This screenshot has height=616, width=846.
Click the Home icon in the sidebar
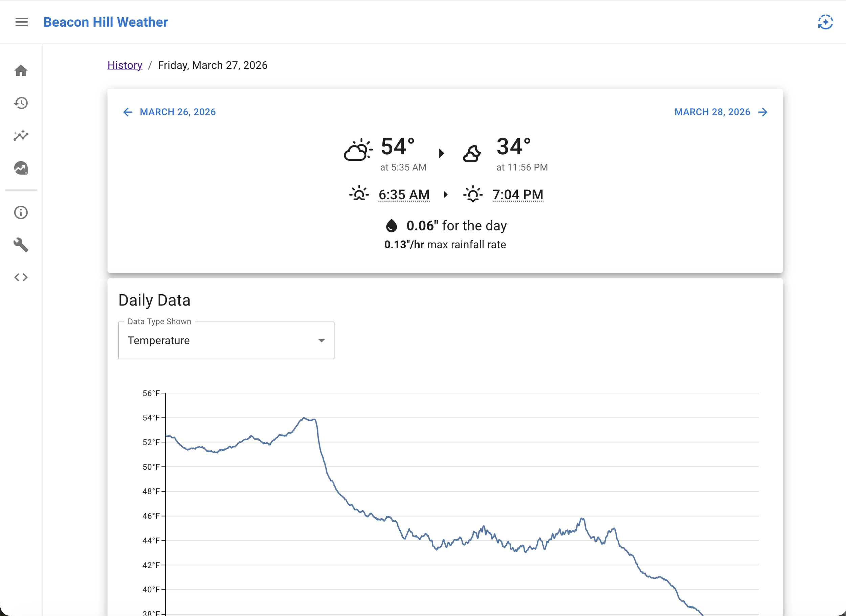tap(21, 70)
